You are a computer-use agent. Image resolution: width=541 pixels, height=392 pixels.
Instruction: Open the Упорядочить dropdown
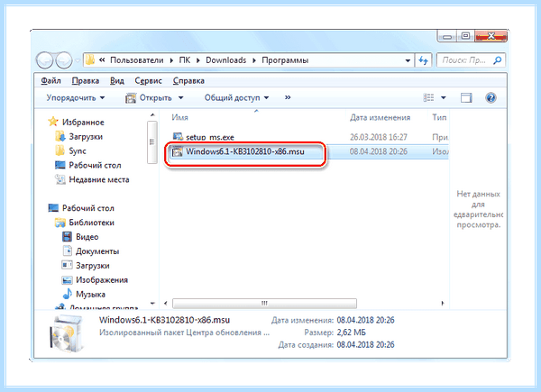pos(76,98)
